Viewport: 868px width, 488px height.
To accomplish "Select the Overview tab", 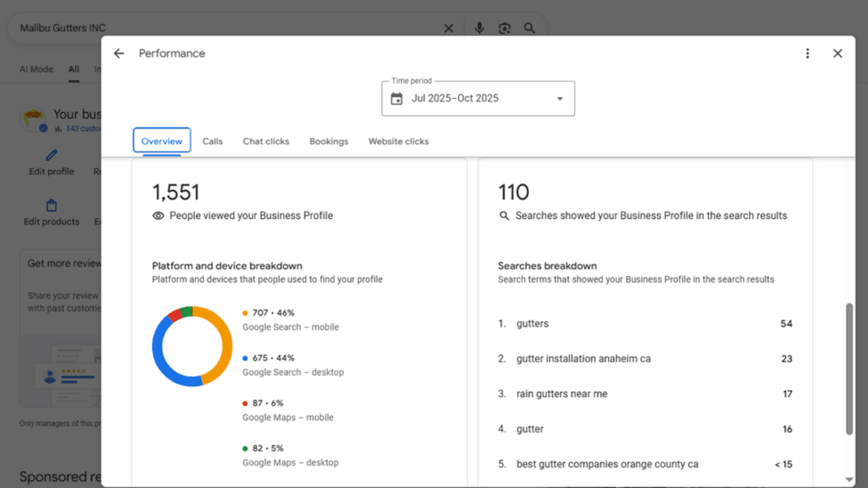I will pyautogui.click(x=161, y=141).
